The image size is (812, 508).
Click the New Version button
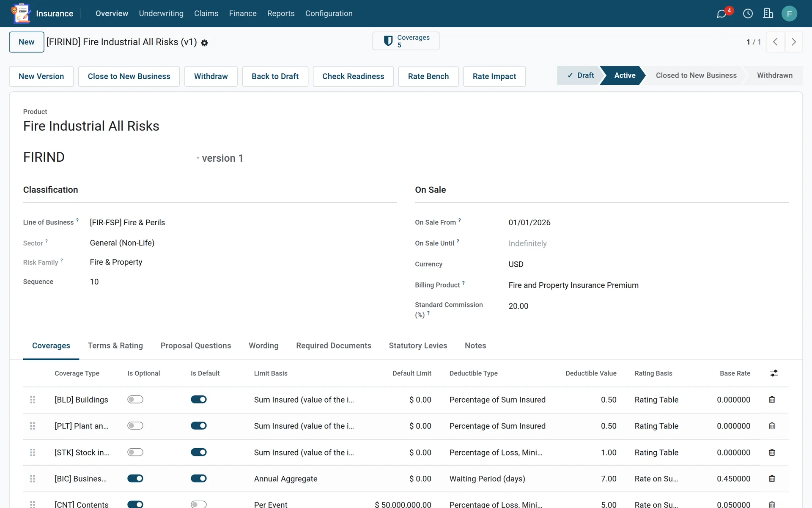coord(41,76)
